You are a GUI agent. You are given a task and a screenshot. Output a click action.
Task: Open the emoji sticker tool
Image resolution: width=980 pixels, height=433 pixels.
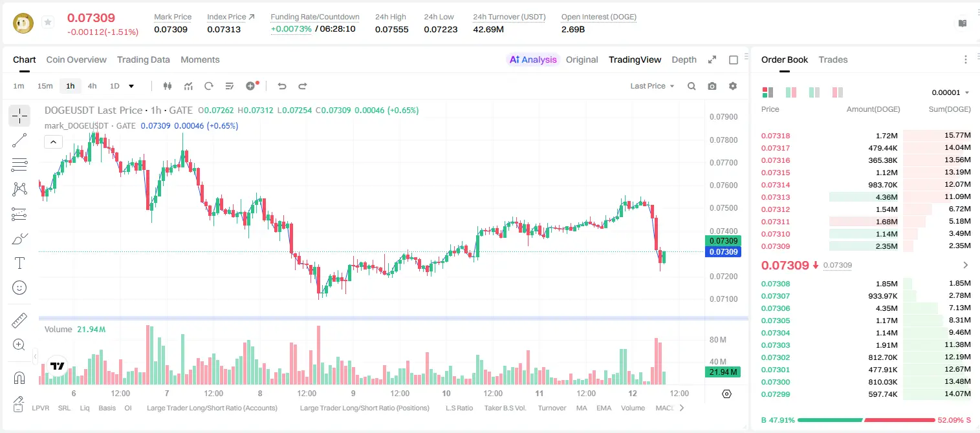[x=19, y=288]
